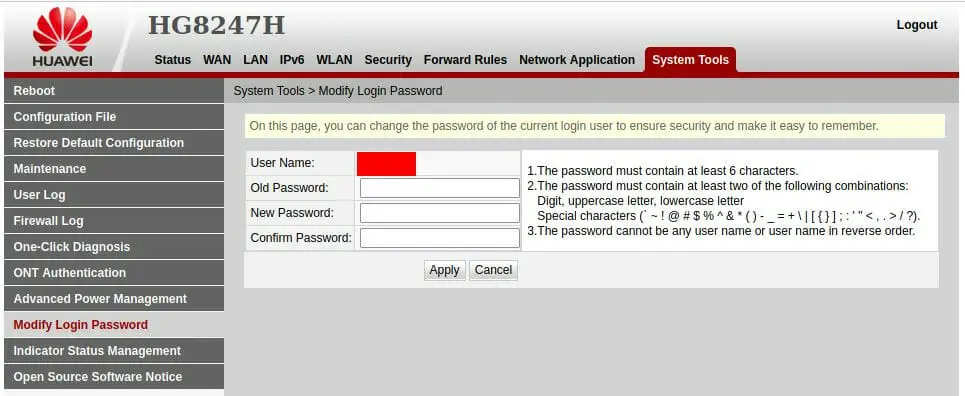
Task: Click the Logout link
Action: click(916, 25)
